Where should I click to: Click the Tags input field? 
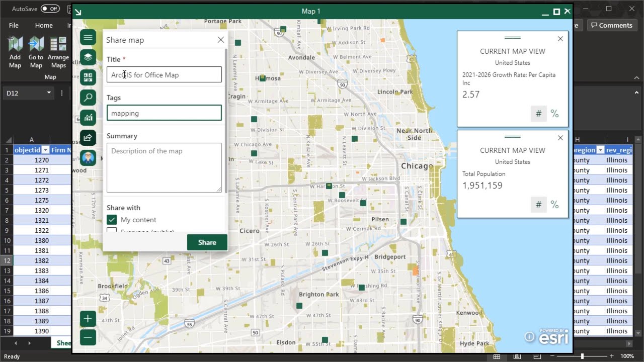(164, 113)
